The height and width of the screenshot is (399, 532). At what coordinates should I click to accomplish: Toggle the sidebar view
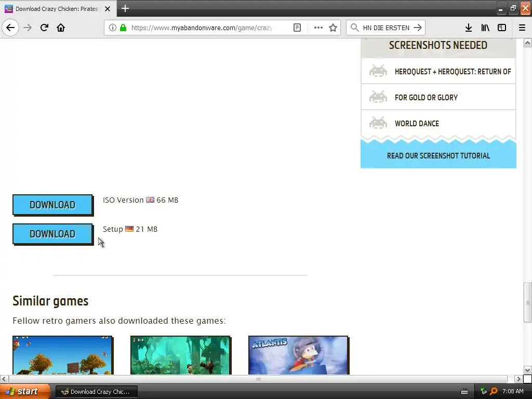click(502, 28)
